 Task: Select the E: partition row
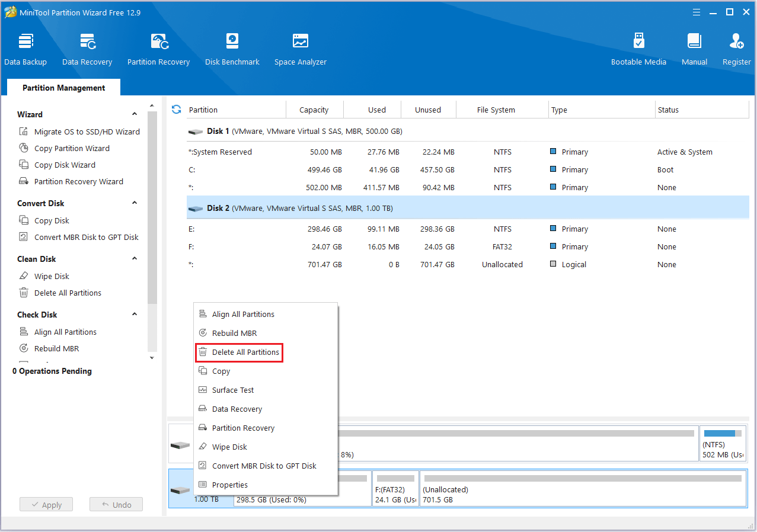coord(467,229)
